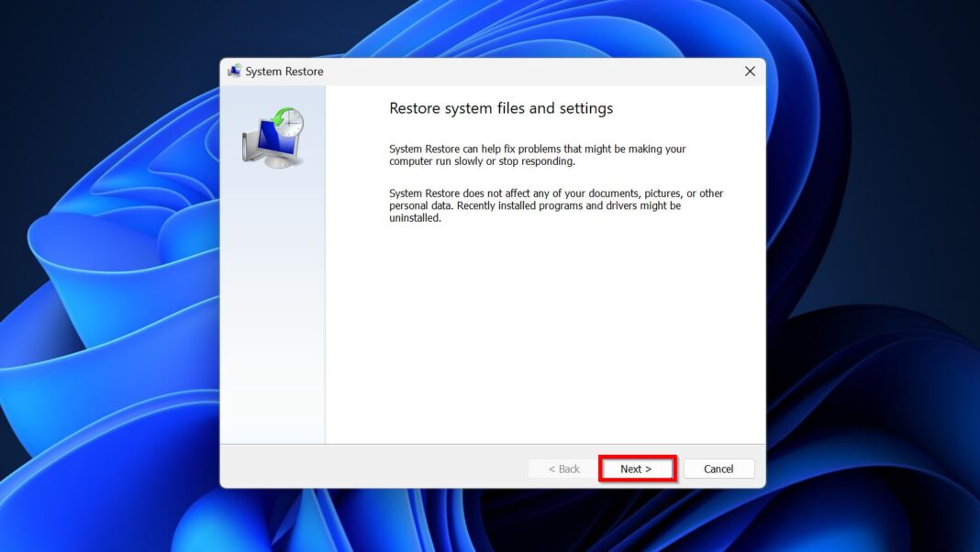Click the application icon left of the window title
The image size is (980, 552).
coord(232,71)
